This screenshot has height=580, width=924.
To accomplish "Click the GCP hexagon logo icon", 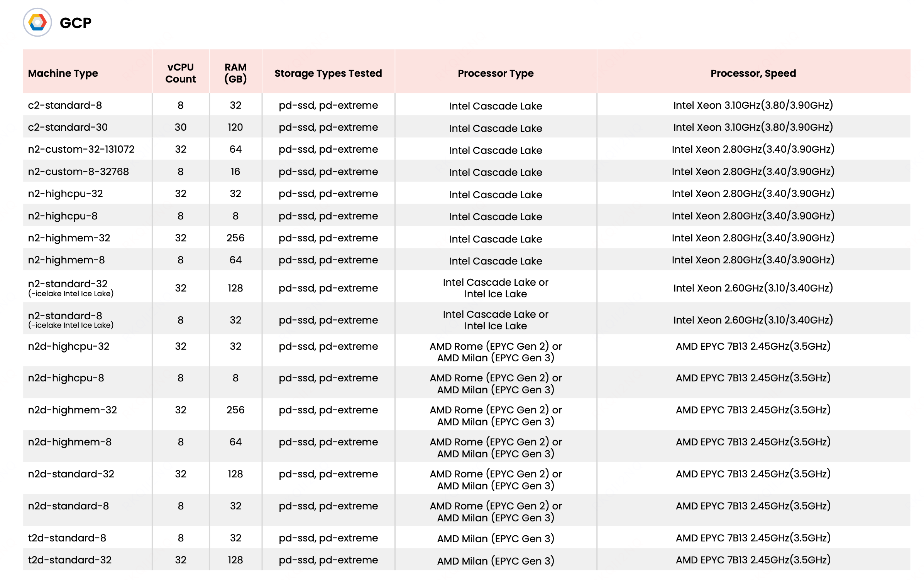I will (x=37, y=22).
